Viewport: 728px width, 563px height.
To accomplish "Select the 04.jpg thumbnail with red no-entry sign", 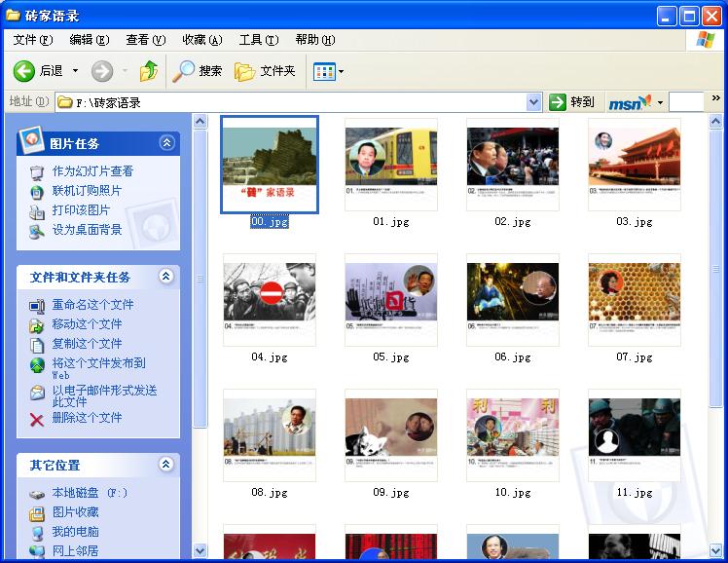I will (270, 300).
